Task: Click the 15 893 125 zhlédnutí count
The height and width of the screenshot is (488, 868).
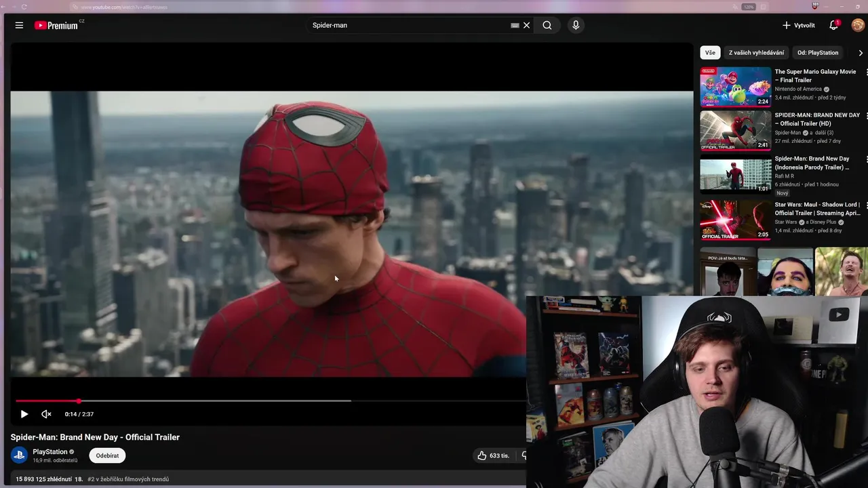Action: 44,479
